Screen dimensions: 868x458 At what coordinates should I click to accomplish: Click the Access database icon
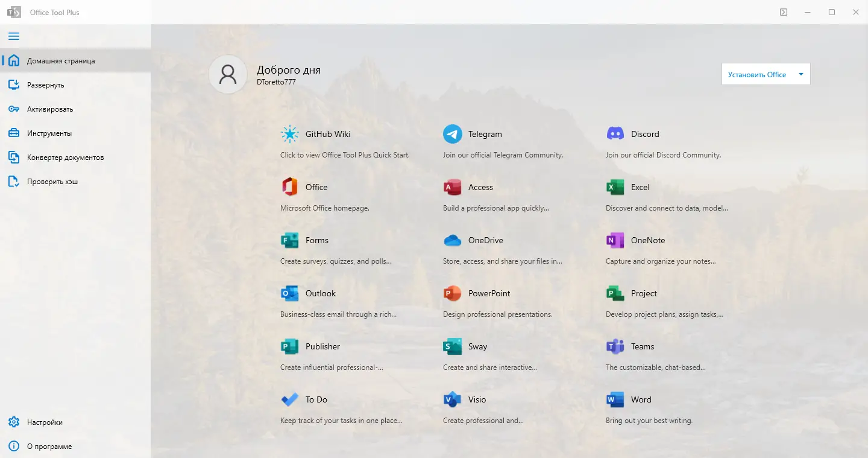pos(453,187)
